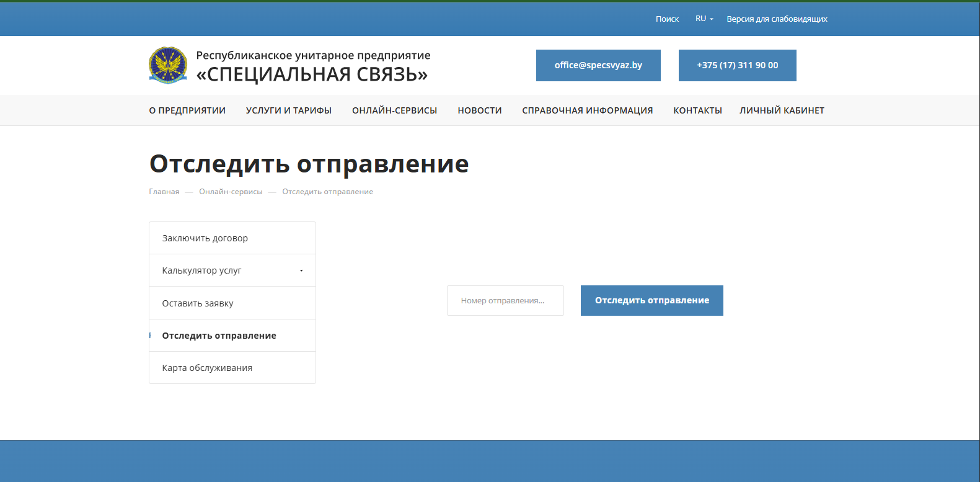980x482 pixels.
Task: Open the СПРАВОЧНАЯ ИНФОРМАЦИЯ menu
Action: (x=588, y=110)
